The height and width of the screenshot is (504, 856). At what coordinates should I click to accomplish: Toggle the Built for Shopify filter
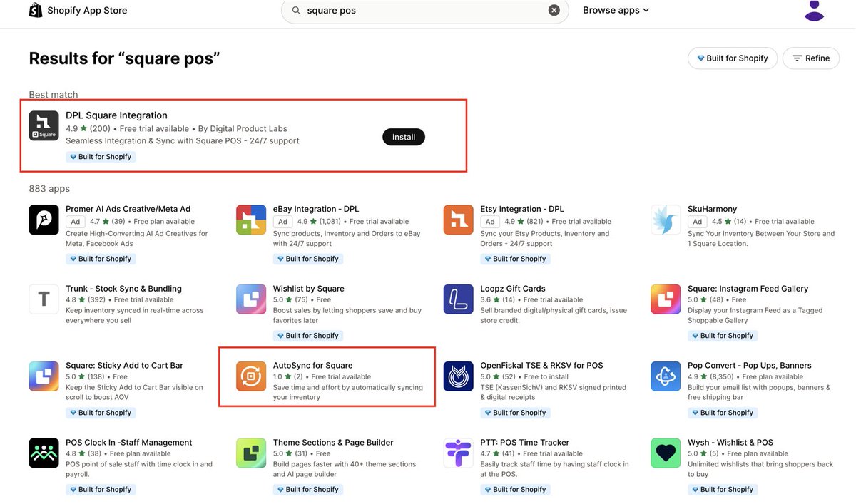pyautogui.click(x=732, y=58)
